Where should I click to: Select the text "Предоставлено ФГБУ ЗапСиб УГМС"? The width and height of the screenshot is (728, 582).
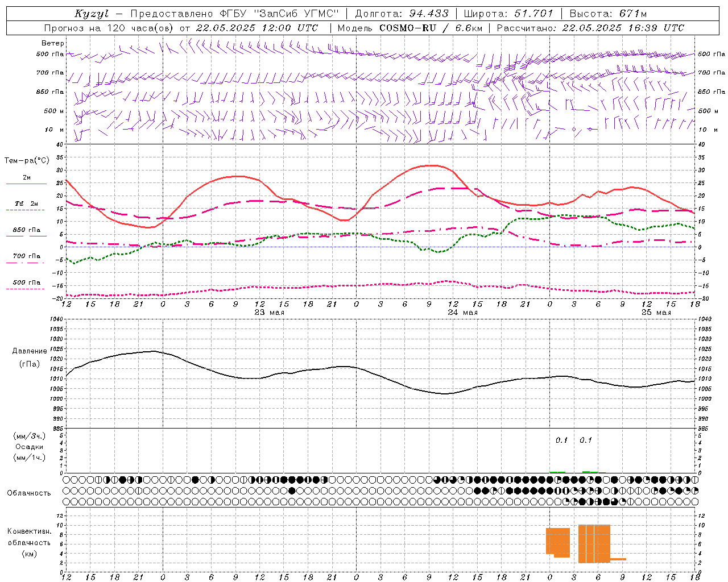(x=235, y=14)
